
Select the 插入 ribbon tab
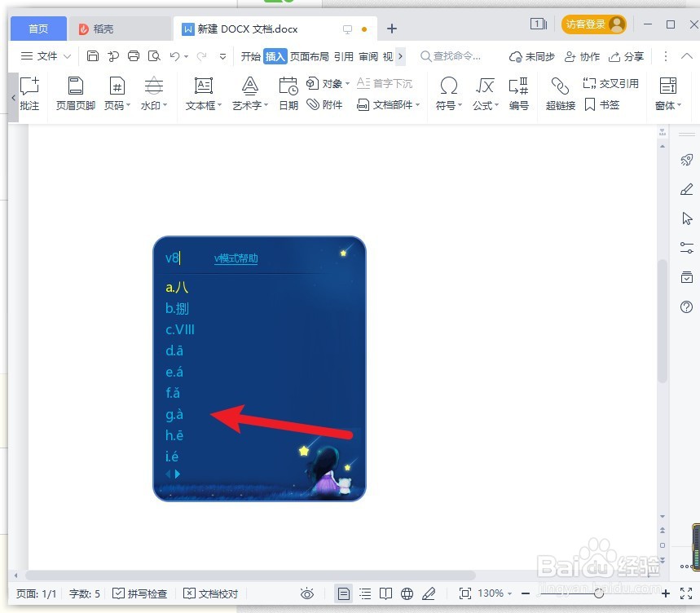point(275,56)
